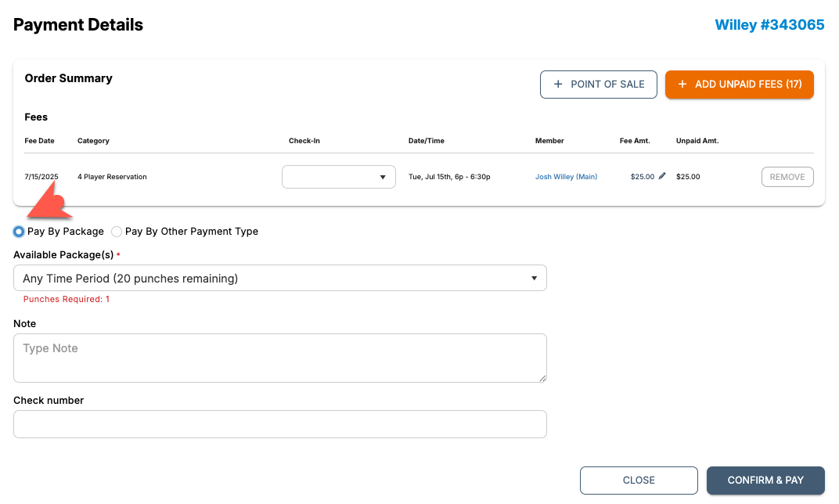Click the Unpaid Amt. column header
Image resolution: width=839 pixels, height=504 pixels.
point(697,141)
